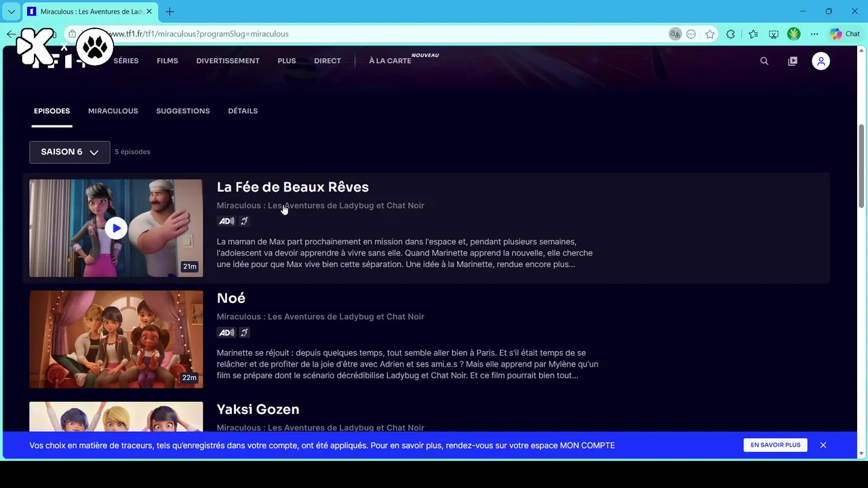The image size is (868, 488).
Task: Click hearing-impaired subtitle icon for Noé
Action: (x=244, y=332)
